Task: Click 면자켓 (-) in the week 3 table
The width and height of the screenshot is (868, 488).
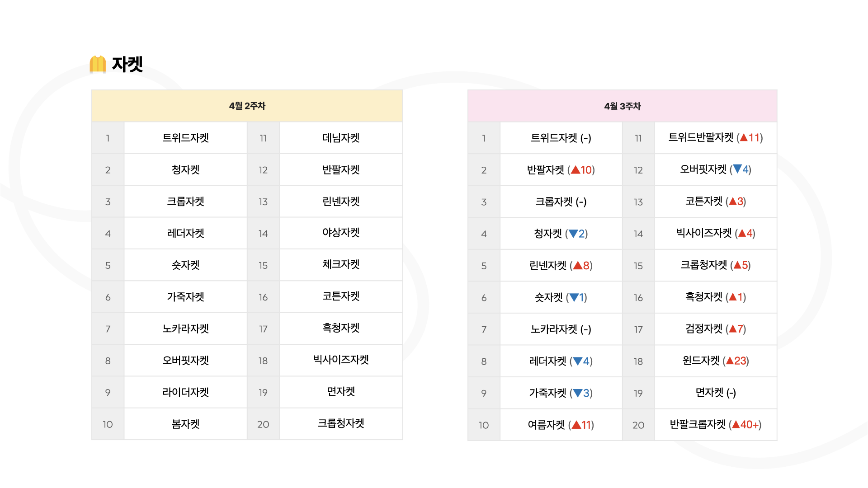Action: [x=716, y=393]
